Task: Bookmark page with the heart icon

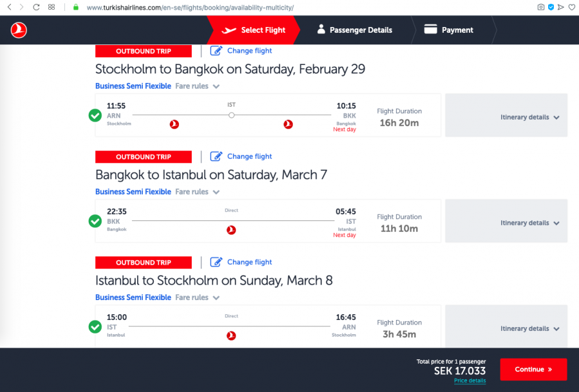Action: [x=571, y=7]
